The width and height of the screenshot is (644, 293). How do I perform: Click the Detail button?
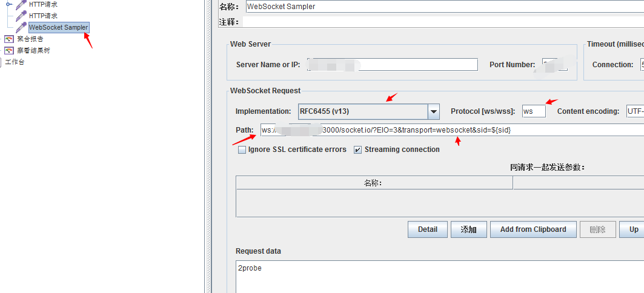[x=428, y=229]
